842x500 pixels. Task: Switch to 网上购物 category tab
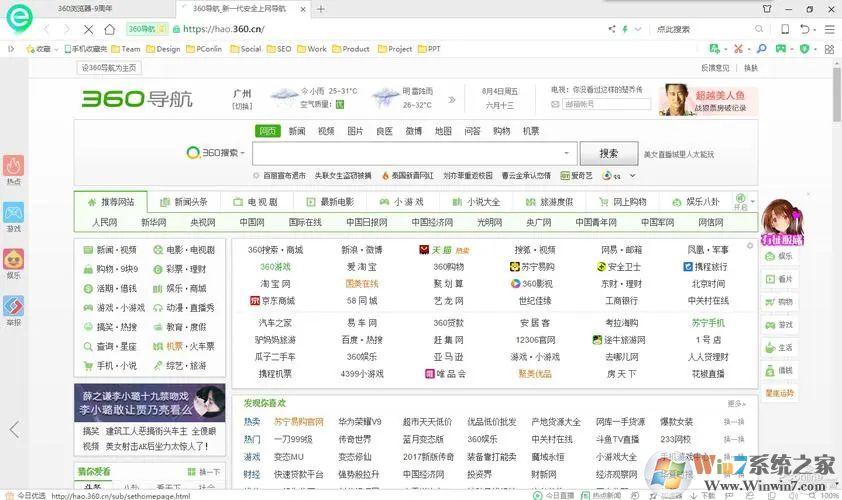(623, 202)
